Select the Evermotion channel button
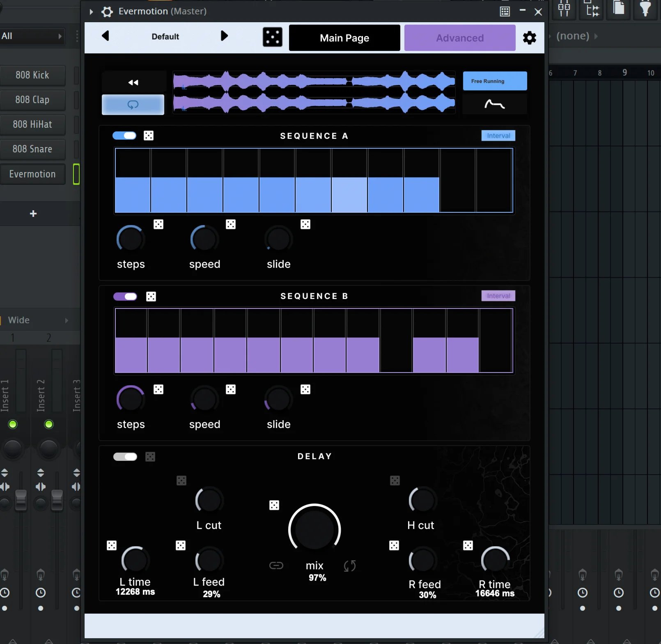This screenshot has width=661, height=644. pos(32,174)
